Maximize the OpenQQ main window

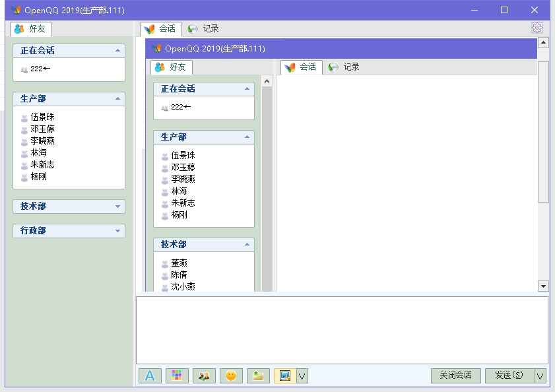pos(504,10)
